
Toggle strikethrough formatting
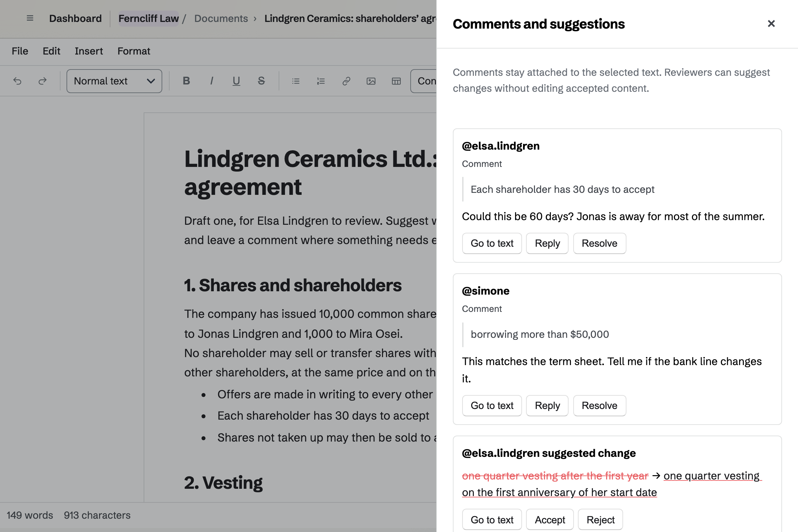[x=261, y=81]
